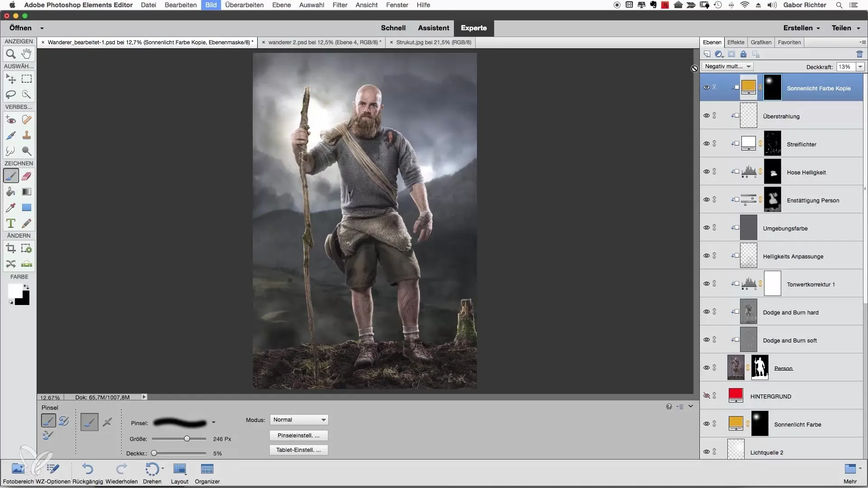This screenshot has width=868, height=488.
Task: Select the Crop tool
Action: point(11,249)
